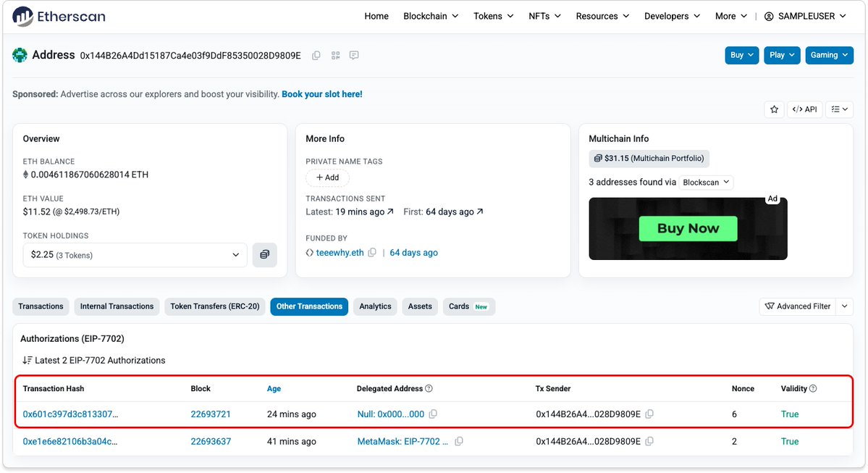
Task: Click sort icon by Latest Authorizations
Action: (27, 361)
